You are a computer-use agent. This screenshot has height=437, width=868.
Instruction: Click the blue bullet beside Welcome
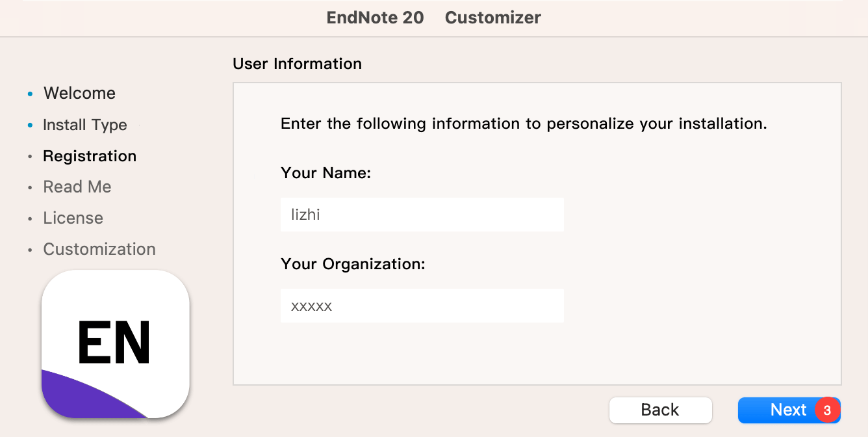click(x=30, y=94)
